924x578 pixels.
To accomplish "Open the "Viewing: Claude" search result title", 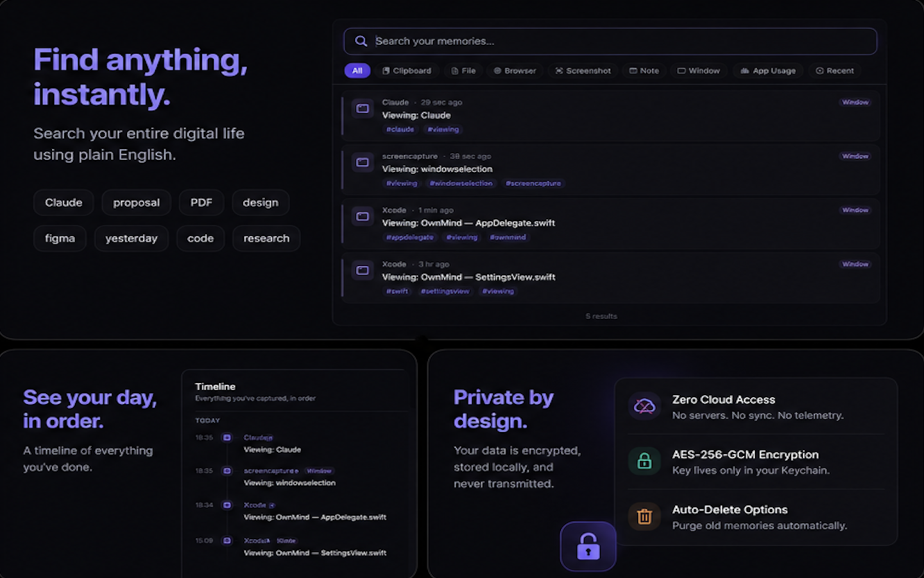I will click(x=416, y=116).
